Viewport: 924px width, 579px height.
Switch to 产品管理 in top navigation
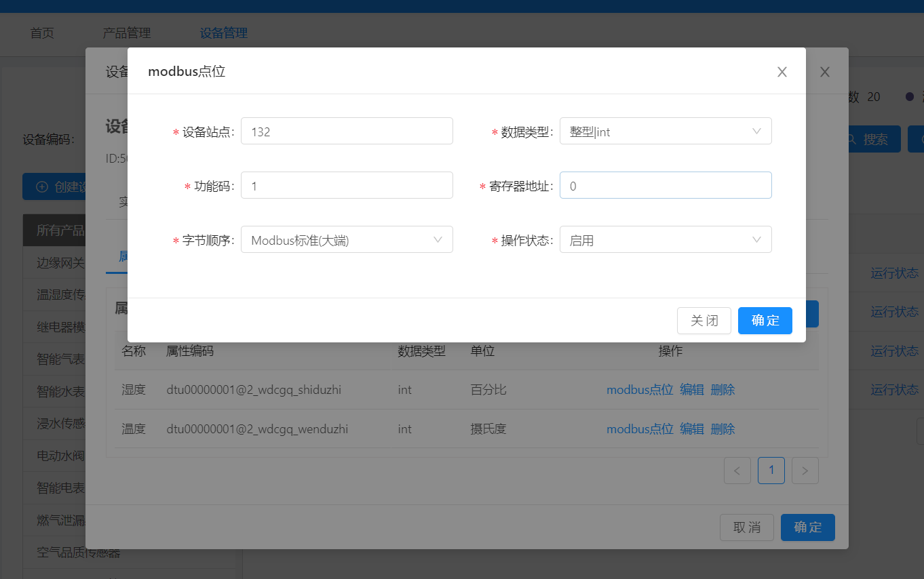(127, 32)
